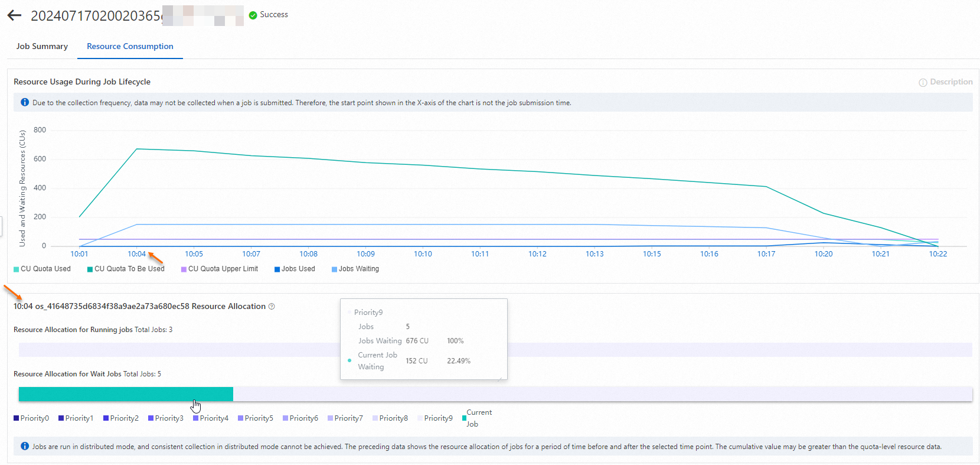Image resolution: width=980 pixels, height=465 pixels.
Task: Click the 800 y-axis label
Action: (x=40, y=130)
